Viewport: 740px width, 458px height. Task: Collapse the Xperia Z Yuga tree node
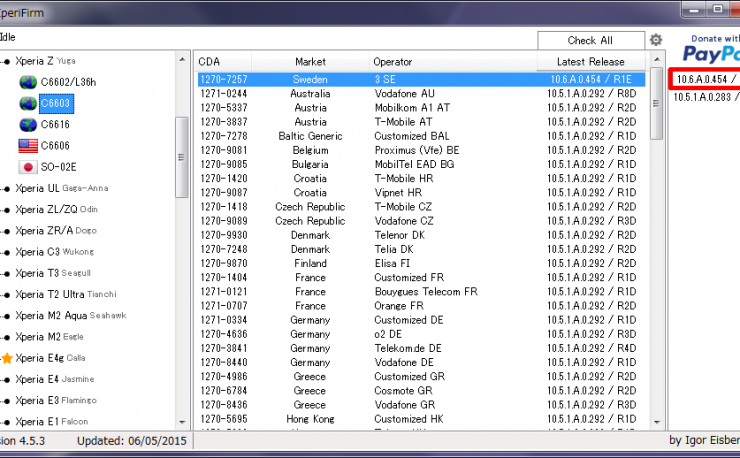[6, 62]
